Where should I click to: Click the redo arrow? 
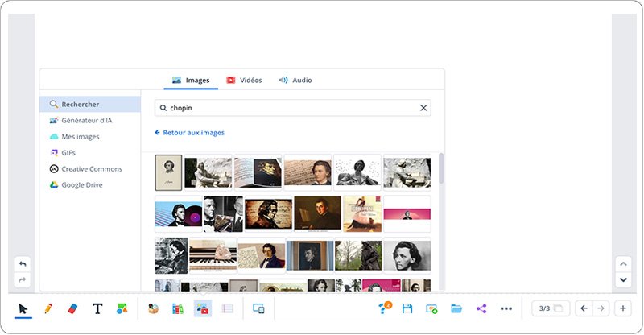pyautogui.click(x=23, y=280)
